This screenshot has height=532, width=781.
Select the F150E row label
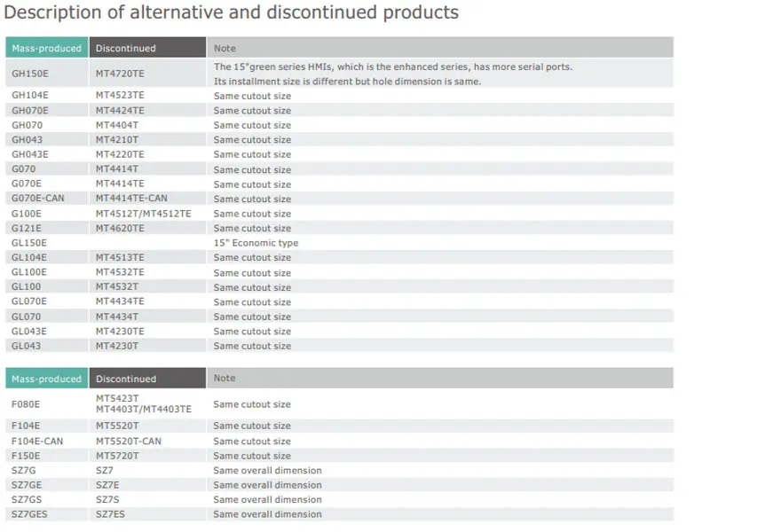click(x=26, y=456)
